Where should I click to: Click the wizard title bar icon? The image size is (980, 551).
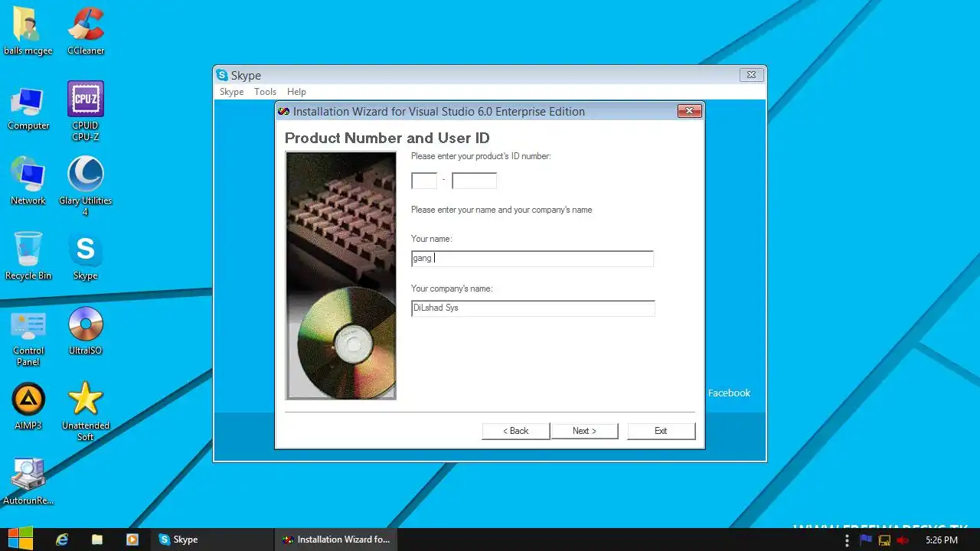(x=284, y=111)
